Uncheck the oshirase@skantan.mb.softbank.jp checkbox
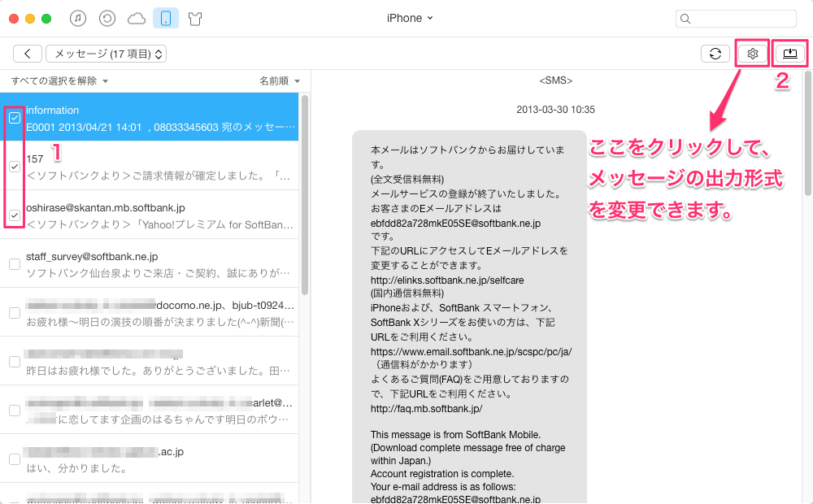The height and width of the screenshot is (504, 813). tap(15, 215)
